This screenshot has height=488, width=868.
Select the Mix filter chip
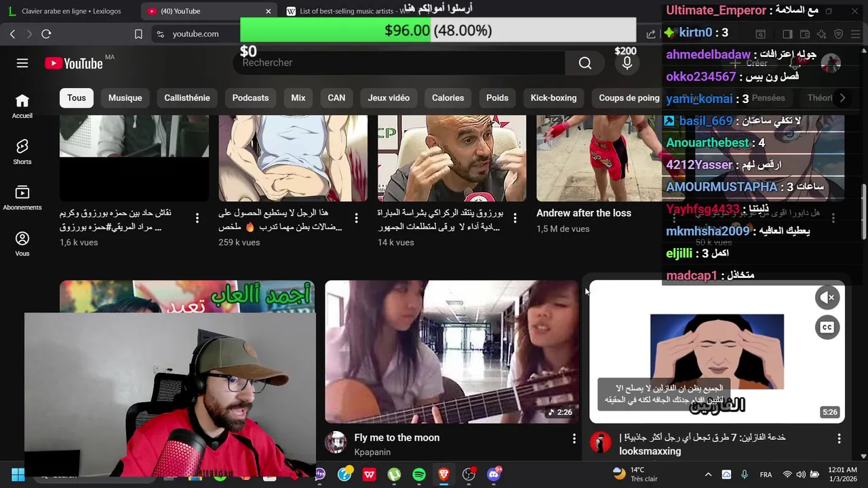298,98
